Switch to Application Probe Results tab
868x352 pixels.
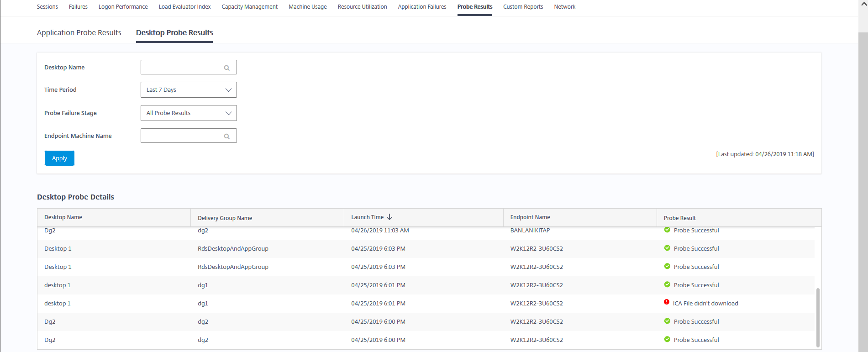79,33
